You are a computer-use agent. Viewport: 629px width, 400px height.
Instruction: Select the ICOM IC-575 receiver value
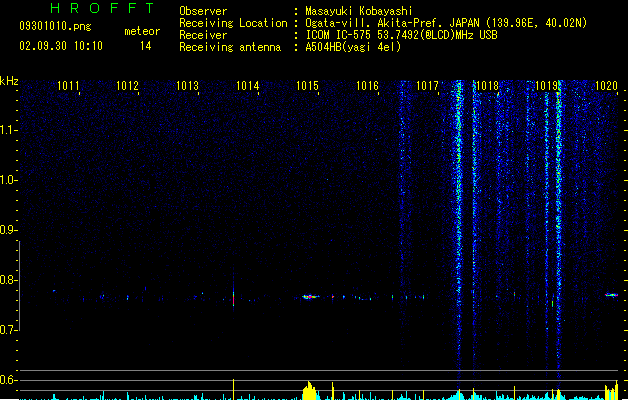[401, 35]
